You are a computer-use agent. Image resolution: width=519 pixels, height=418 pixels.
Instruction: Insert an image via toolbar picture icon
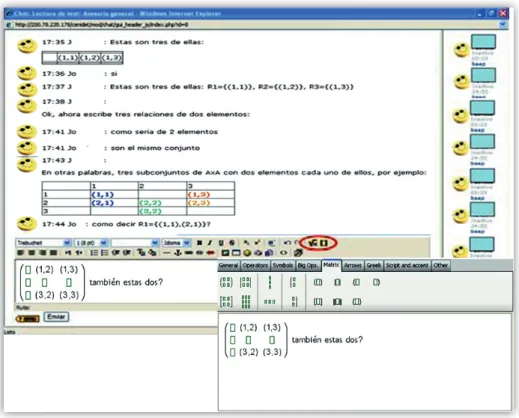(x=225, y=253)
